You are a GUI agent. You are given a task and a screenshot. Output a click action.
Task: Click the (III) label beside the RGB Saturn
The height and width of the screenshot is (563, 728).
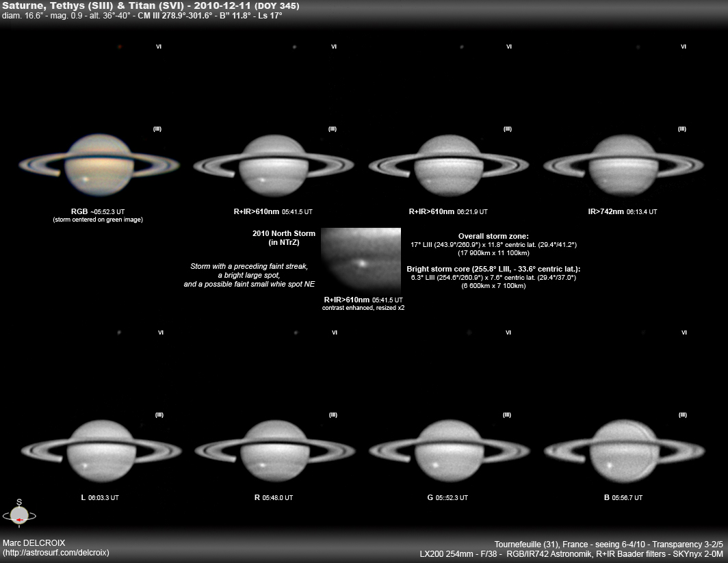(157, 129)
